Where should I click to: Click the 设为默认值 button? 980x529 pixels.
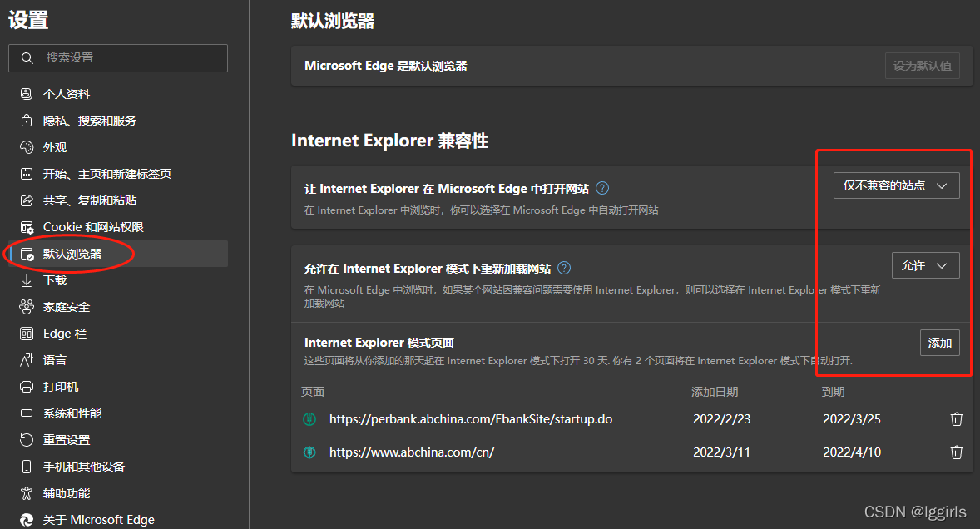922,66
